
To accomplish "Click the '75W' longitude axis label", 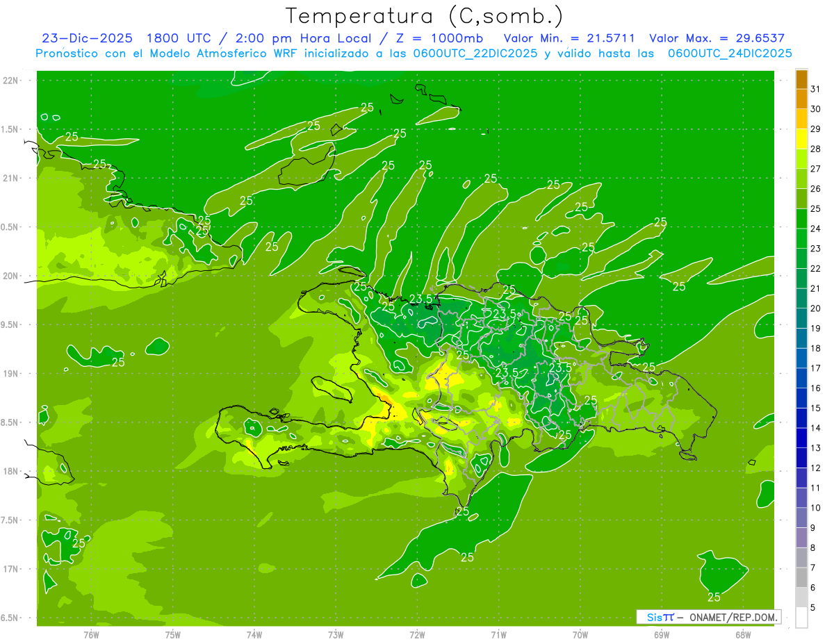I will (x=173, y=634).
